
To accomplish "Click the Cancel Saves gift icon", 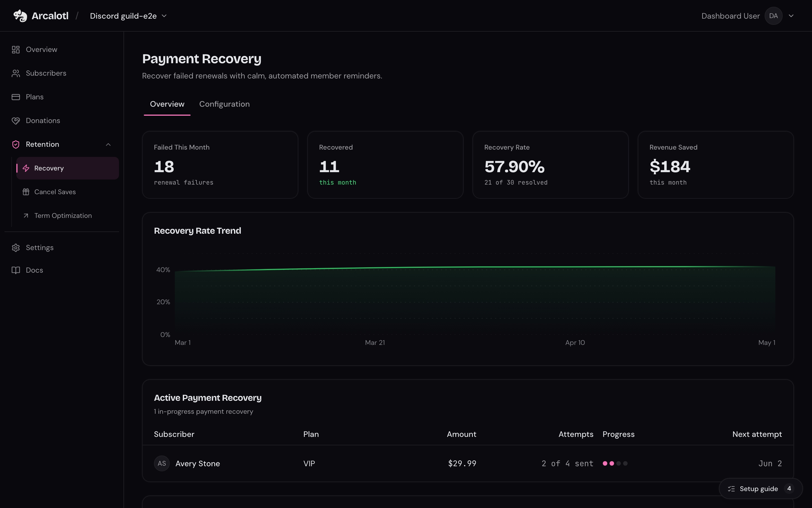I will pos(26,192).
